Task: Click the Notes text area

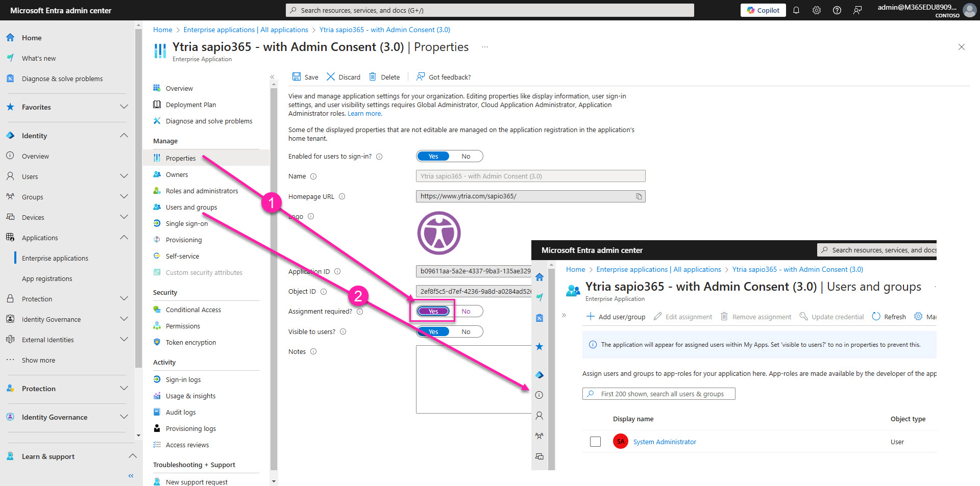Action: tap(473, 379)
